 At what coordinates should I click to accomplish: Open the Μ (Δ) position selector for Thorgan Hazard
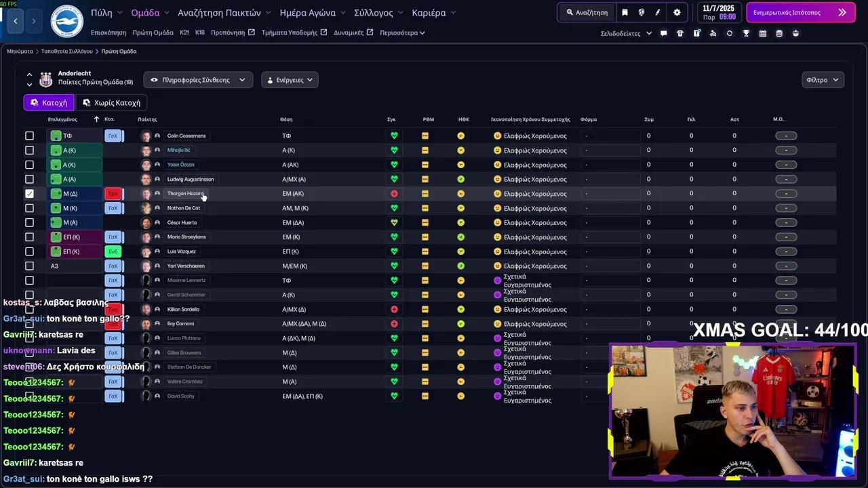[x=75, y=194]
